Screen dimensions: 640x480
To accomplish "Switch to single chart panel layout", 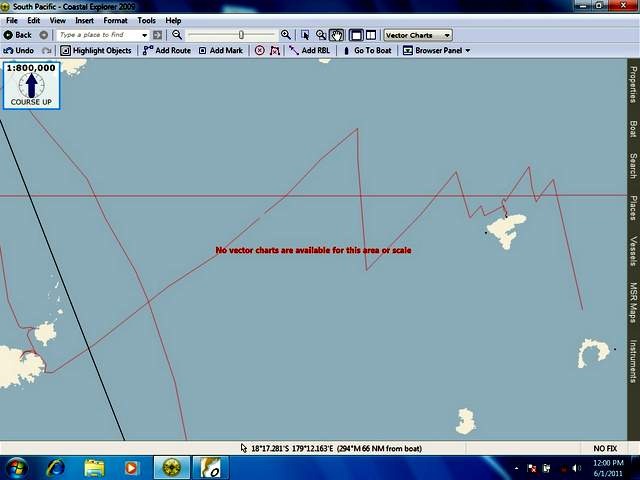I will click(x=356, y=35).
